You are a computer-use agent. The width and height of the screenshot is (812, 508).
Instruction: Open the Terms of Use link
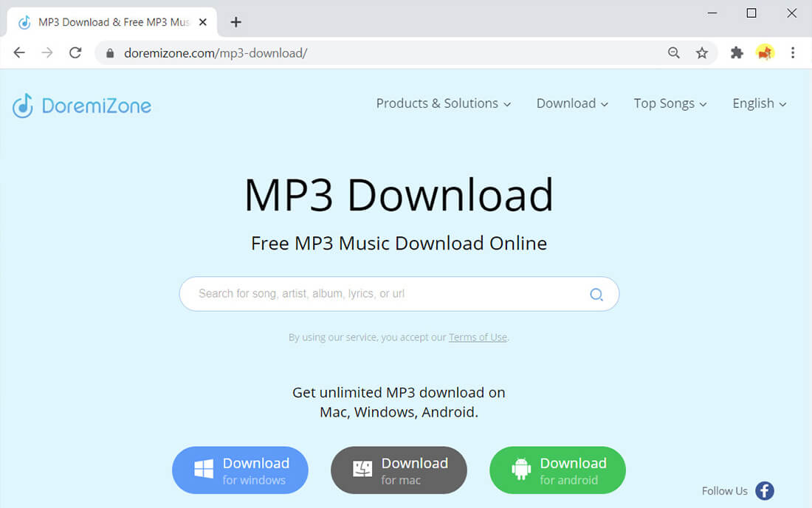point(478,337)
